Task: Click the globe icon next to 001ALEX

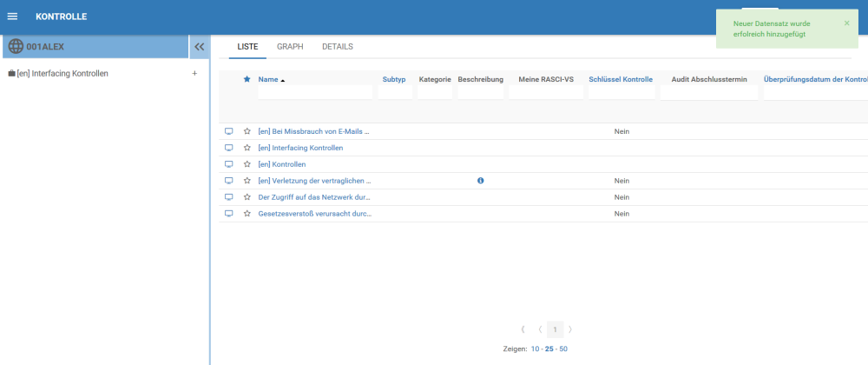Action: pos(16,47)
